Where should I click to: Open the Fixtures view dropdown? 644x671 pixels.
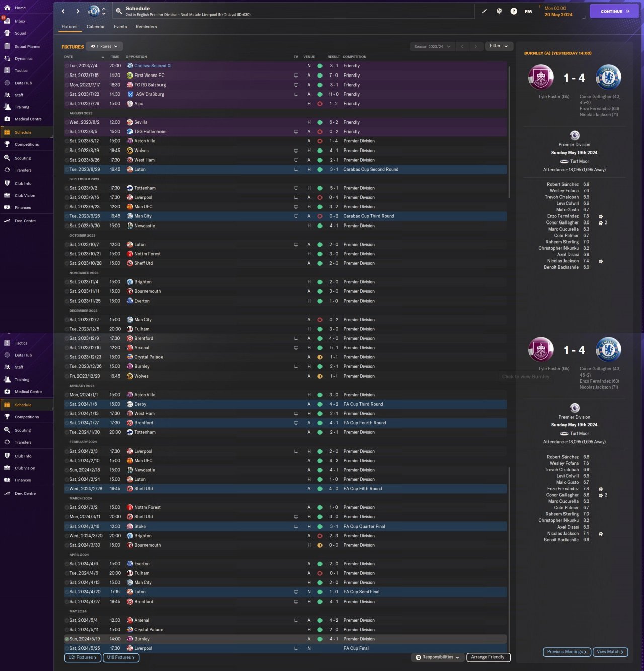click(x=104, y=46)
